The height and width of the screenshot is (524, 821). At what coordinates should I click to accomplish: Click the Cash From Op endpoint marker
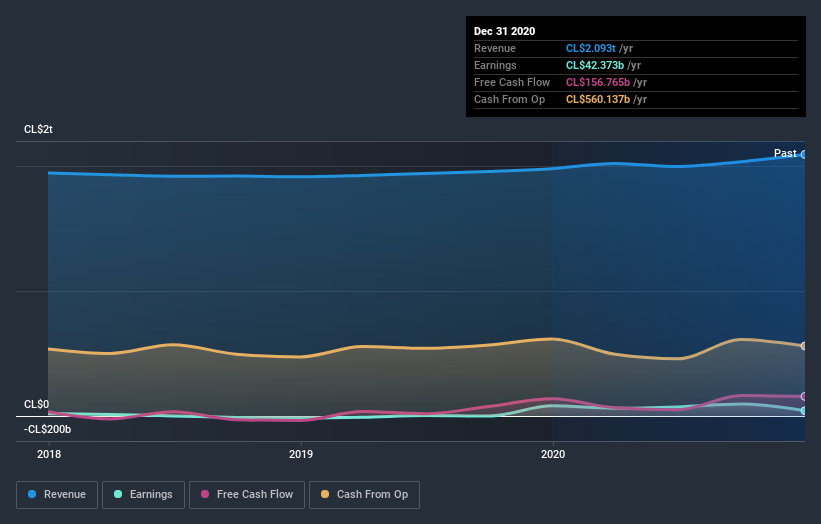[804, 346]
